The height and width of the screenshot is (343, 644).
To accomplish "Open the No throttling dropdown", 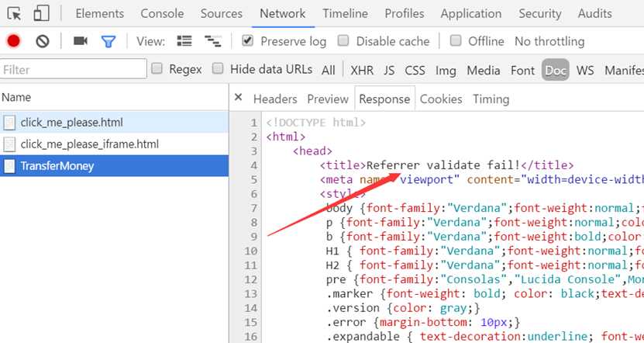I will coord(549,41).
